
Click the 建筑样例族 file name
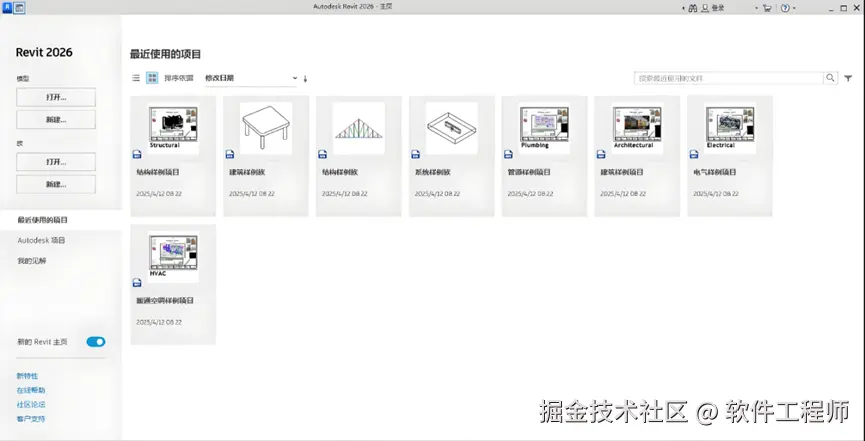pyautogui.click(x=247, y=172)
